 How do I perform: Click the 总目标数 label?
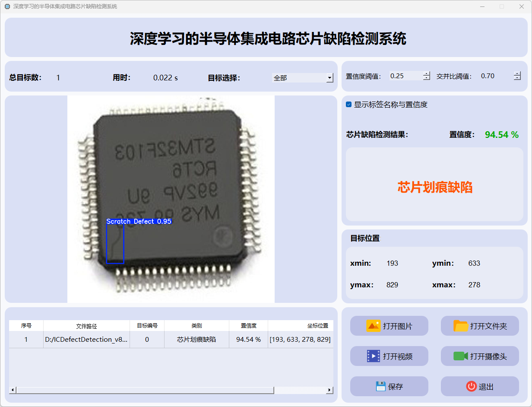pos(25,78)
